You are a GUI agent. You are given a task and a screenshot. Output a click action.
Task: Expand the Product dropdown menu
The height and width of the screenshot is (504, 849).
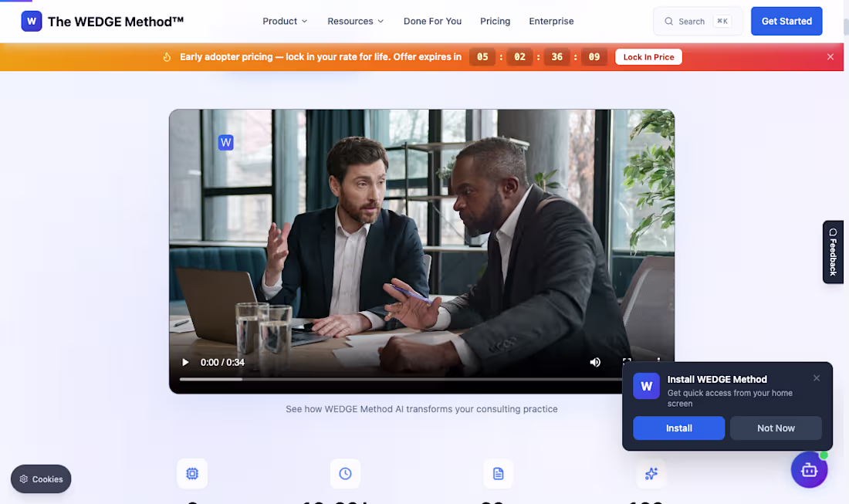point(285,21)
